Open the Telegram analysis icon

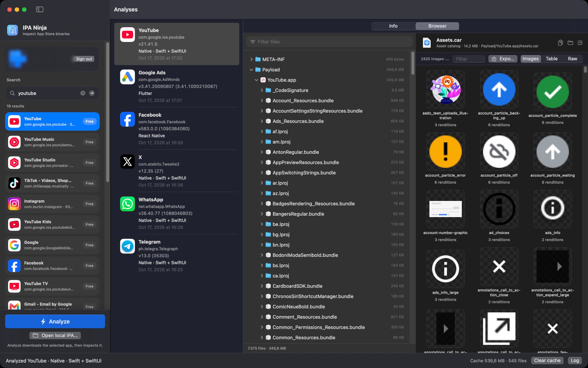point(127,246)
